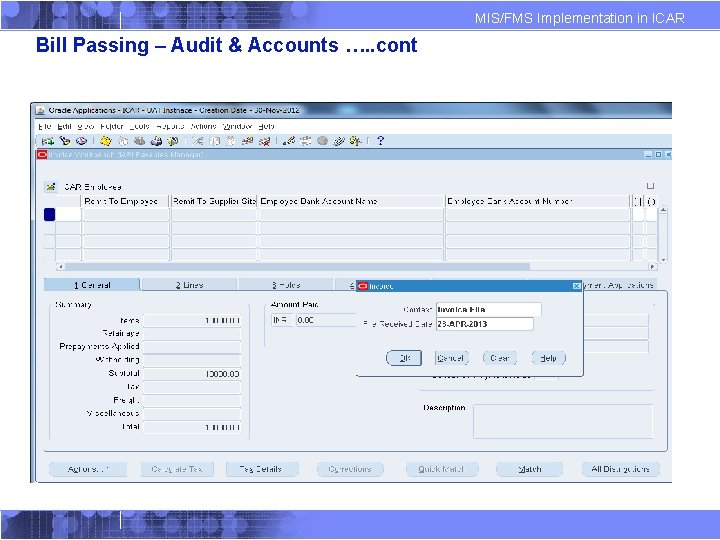Click the INR currency field
The image size is (720, 540).
click(x=282, y=320)
